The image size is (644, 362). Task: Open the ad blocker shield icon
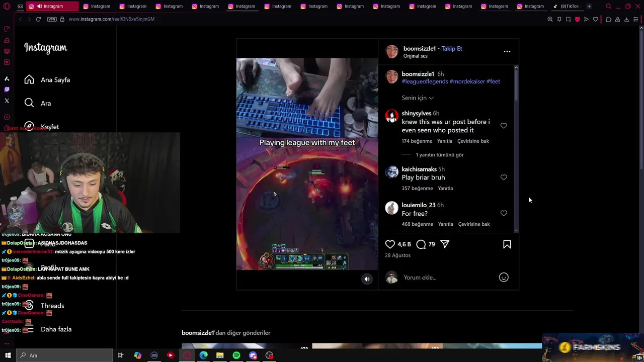(577, 19)
